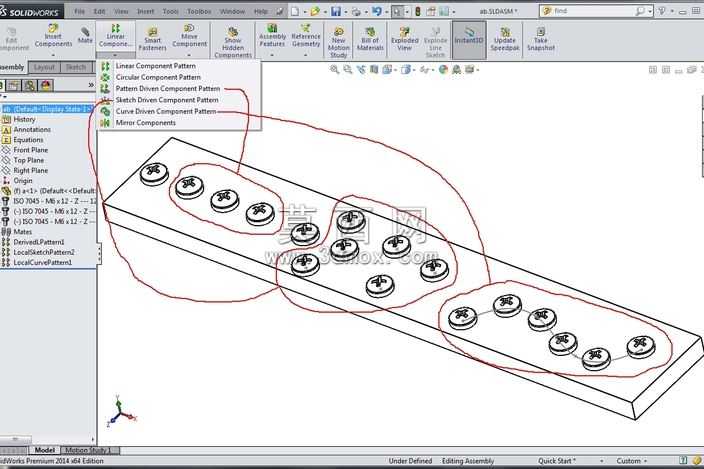Open Bill of Materials tool
The image size is (704, 469).
[x=370, y=39]
